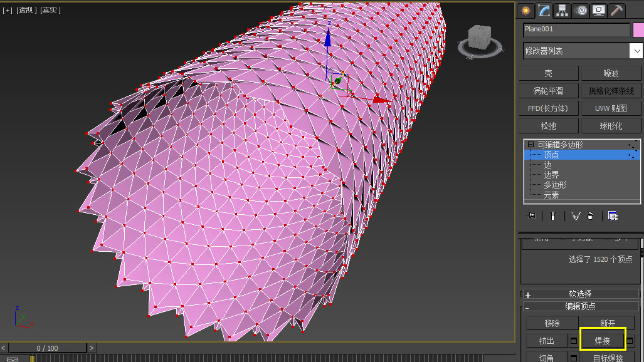
Task: Open settings box next to 焊接
Action: click(x=630, y=341)
